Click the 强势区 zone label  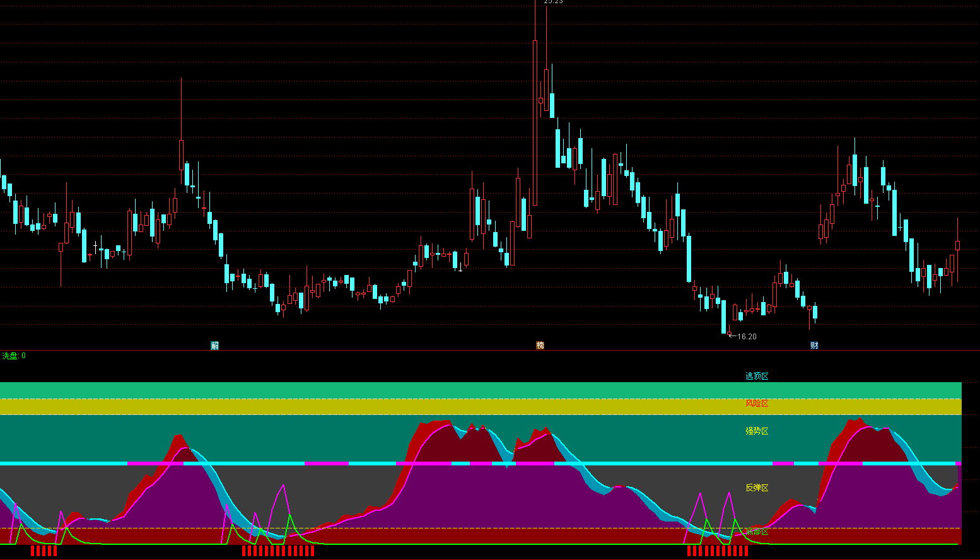tap(757, 431)
